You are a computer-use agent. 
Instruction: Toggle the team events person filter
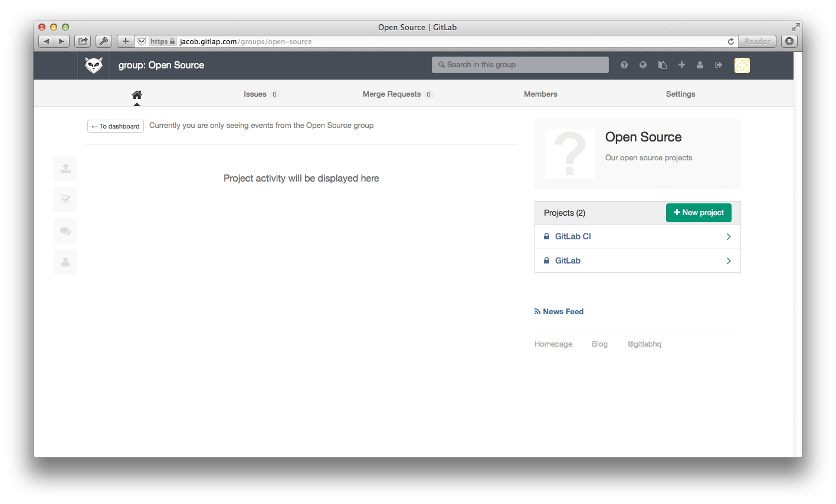click(x=65, y=262)
